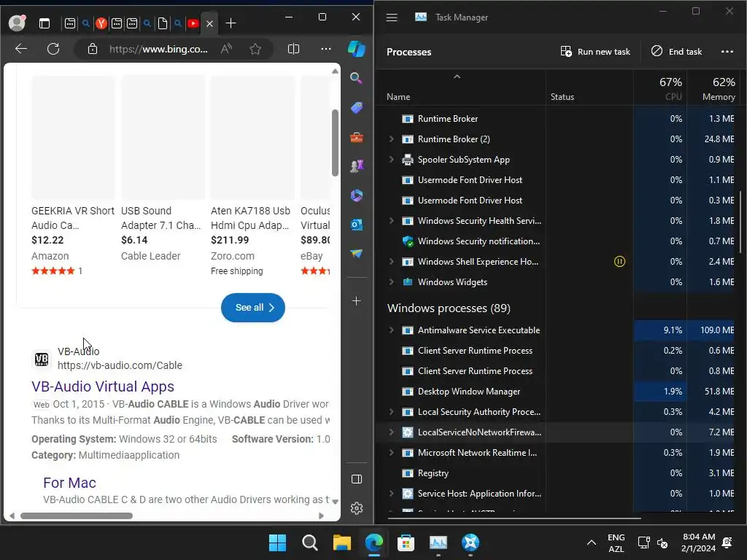Expand Runtime Broker (2) process group
Viewport: 747px width, 560px height.
(x=392, y=139)
